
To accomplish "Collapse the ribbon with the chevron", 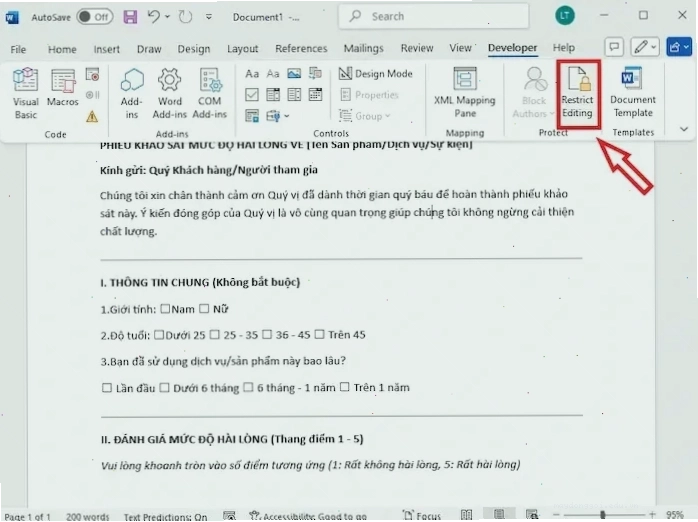I will (684, 129).
